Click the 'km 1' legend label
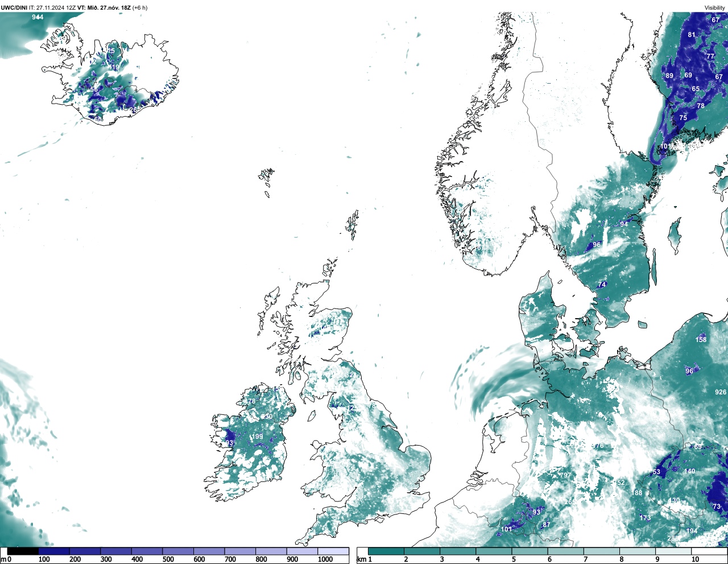The width and height of the screenshot is (728, 564). tap(364, 559)
